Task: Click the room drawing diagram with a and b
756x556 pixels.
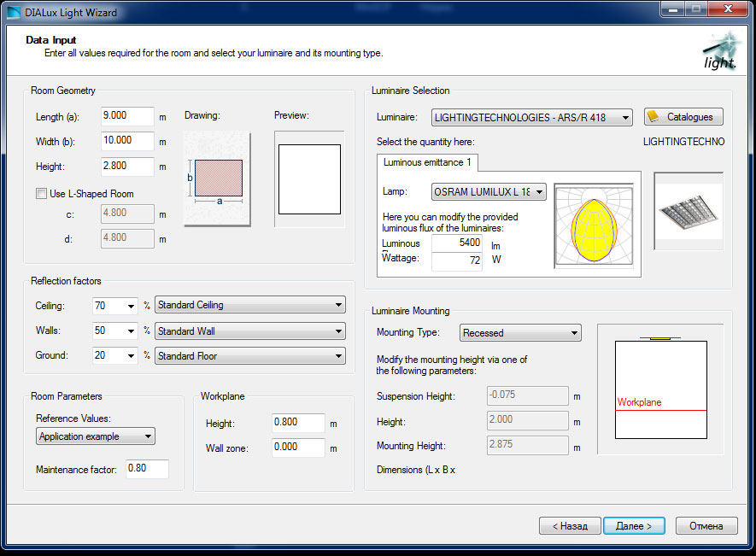Action: [218, 178]
